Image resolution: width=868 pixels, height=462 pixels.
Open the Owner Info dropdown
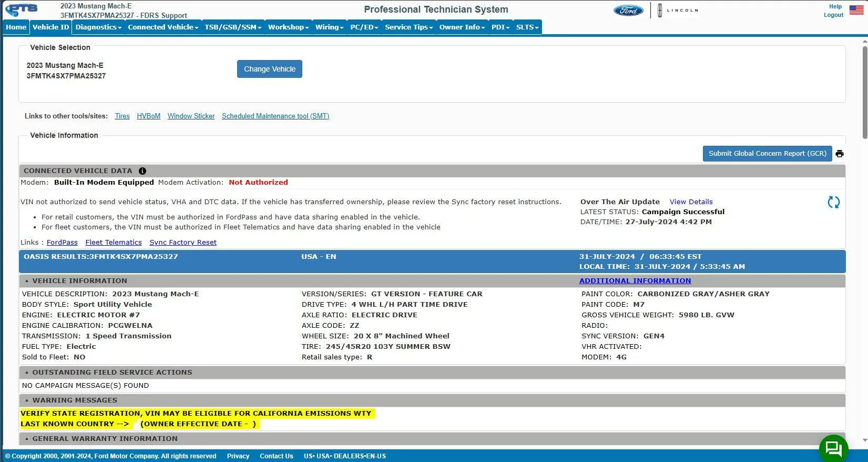coord(462,27)
